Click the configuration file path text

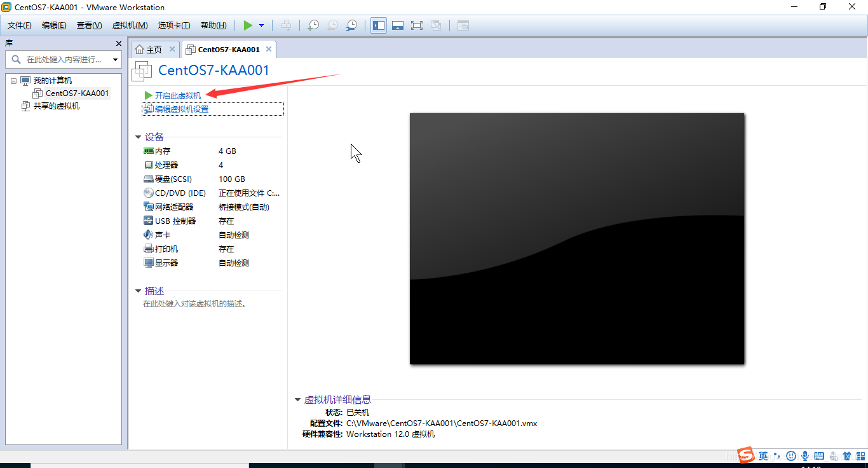442,423
